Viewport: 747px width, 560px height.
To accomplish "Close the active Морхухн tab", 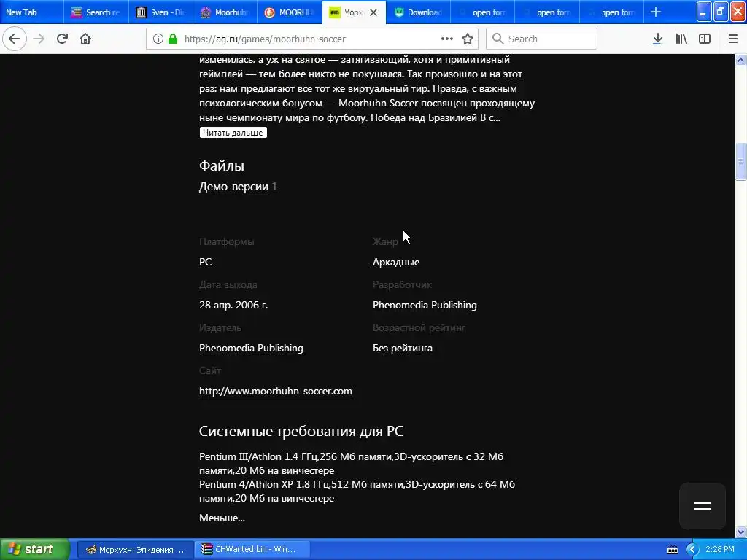I will point(373,12).
